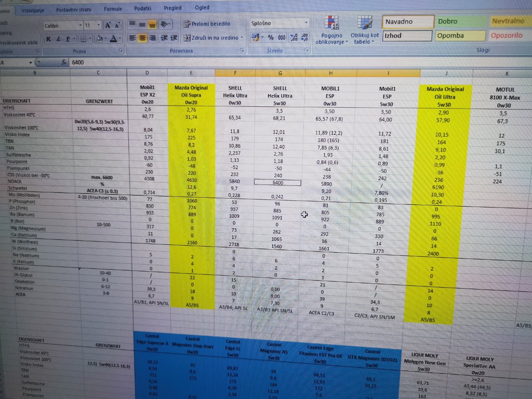Switch to the Podatki tab
This screenshot has height=399, width=532.
(142, 8)
